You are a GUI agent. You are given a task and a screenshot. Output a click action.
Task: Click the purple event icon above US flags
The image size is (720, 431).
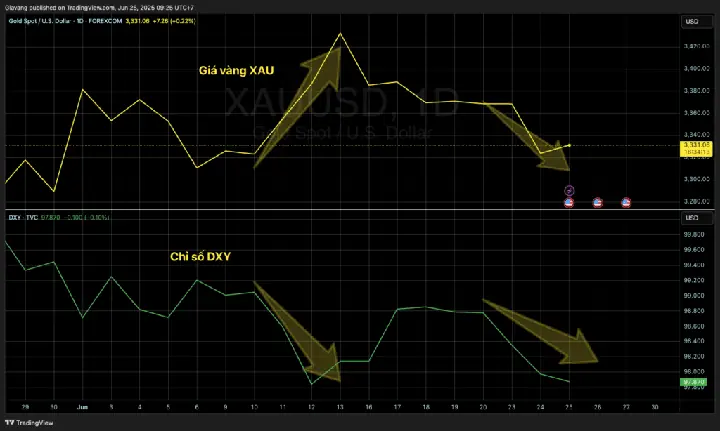coord(569,190)
